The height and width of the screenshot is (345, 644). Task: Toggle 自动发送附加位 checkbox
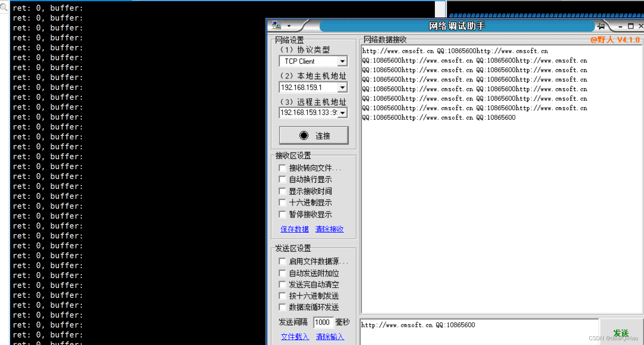(x=282, y=273)
